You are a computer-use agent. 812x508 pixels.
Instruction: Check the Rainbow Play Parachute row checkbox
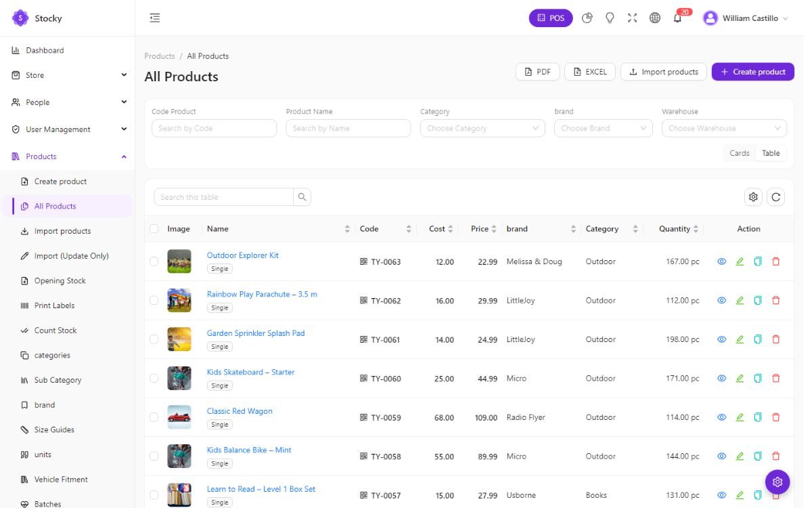click(154, 300)
